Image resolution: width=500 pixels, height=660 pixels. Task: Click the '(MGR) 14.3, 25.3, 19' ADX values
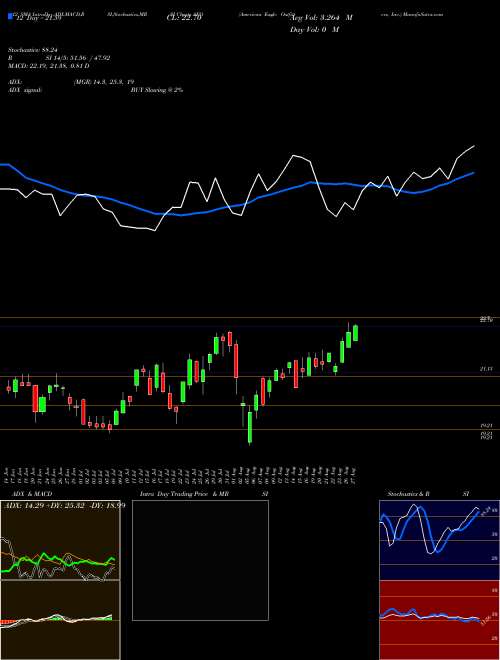[104, 83]
